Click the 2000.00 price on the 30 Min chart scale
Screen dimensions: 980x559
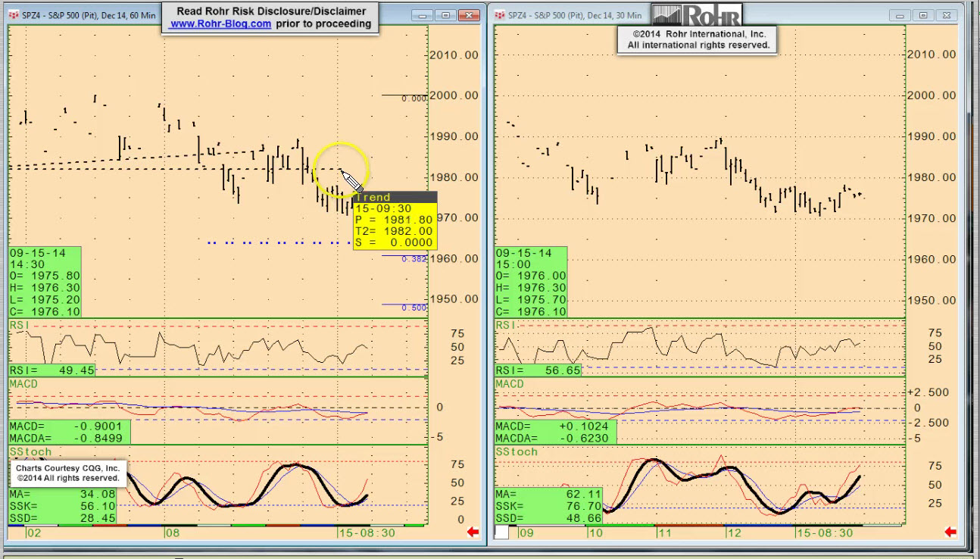932,95
